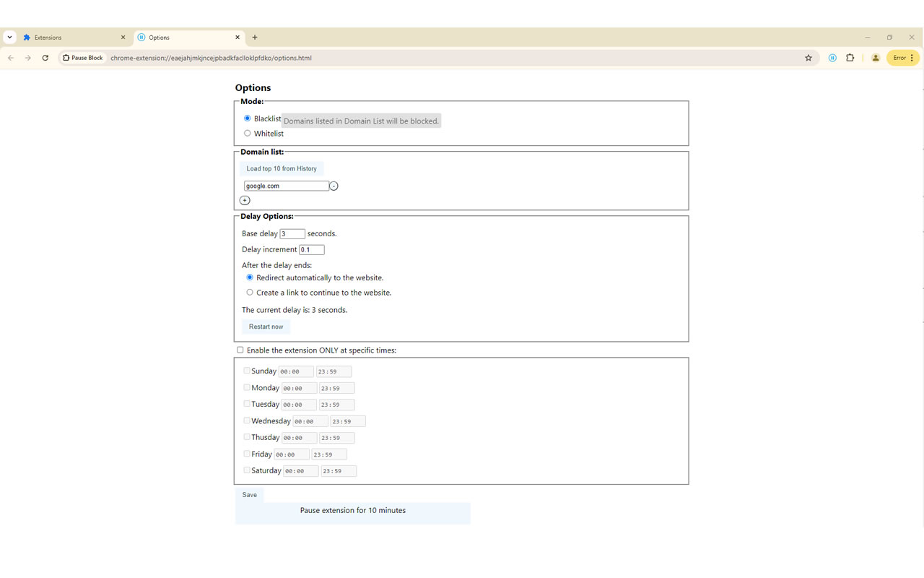Click the Options page heading
Screen dimensions: 924x578
pyautogui.click(x=253, y=88)
